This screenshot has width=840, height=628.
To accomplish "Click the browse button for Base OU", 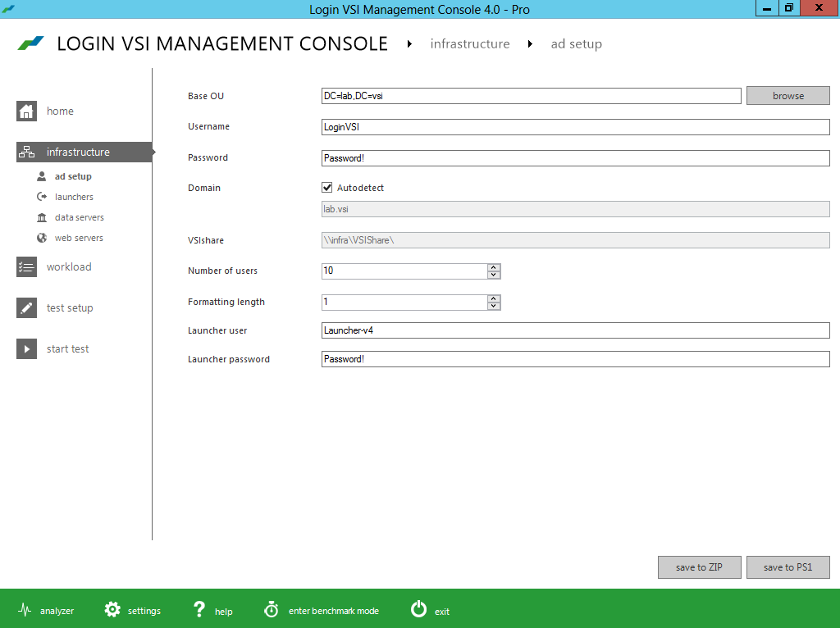I will (787, 96).
